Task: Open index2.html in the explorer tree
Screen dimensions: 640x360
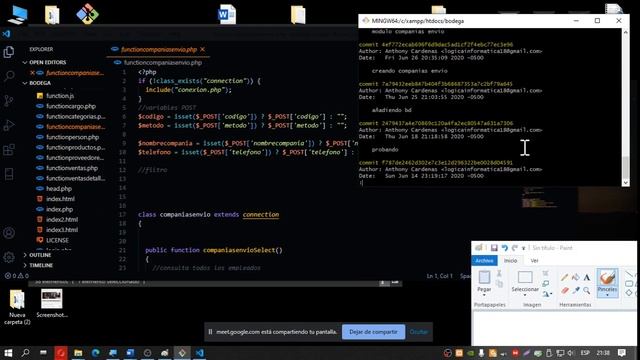Action: coord(62,220)
